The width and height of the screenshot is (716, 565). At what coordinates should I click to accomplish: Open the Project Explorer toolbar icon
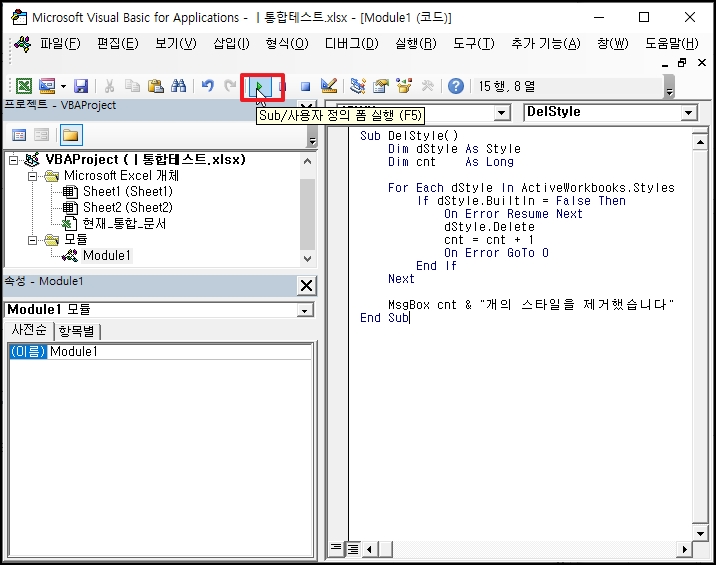358,86
